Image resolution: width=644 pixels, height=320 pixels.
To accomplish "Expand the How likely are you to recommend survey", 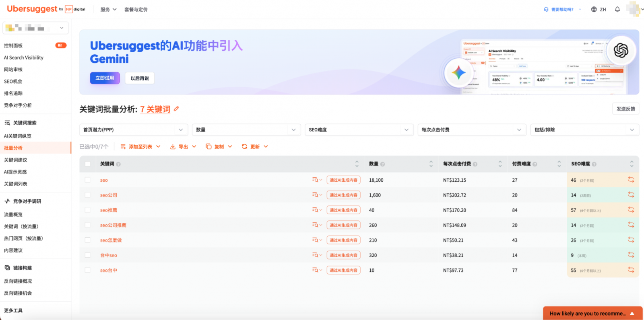I will tap(592, 314).
